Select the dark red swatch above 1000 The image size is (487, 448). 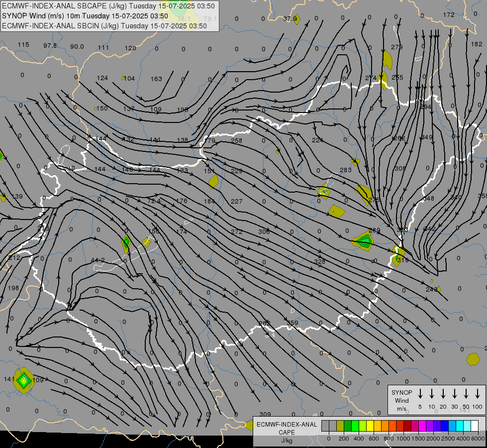tap(408, 426)
